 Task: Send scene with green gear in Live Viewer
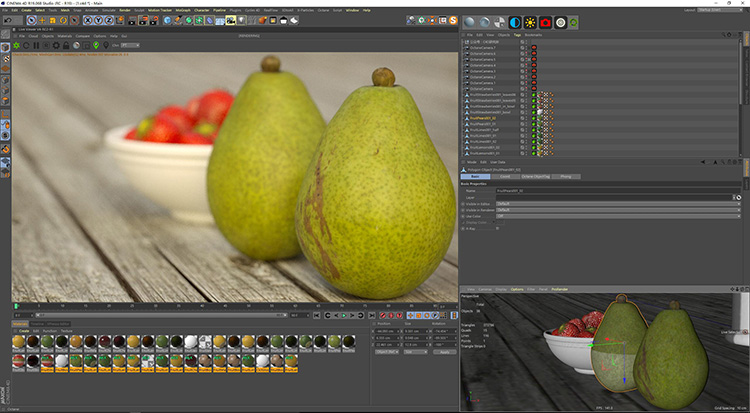(x=16, y=45)
